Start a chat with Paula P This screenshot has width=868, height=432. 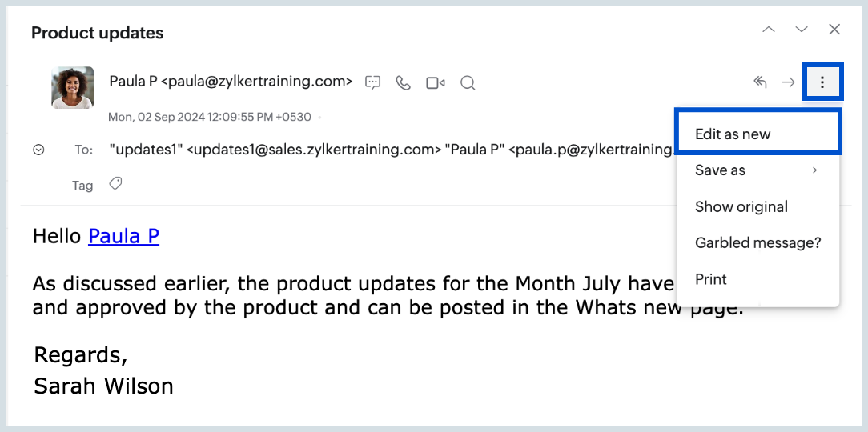pos(372,82)
